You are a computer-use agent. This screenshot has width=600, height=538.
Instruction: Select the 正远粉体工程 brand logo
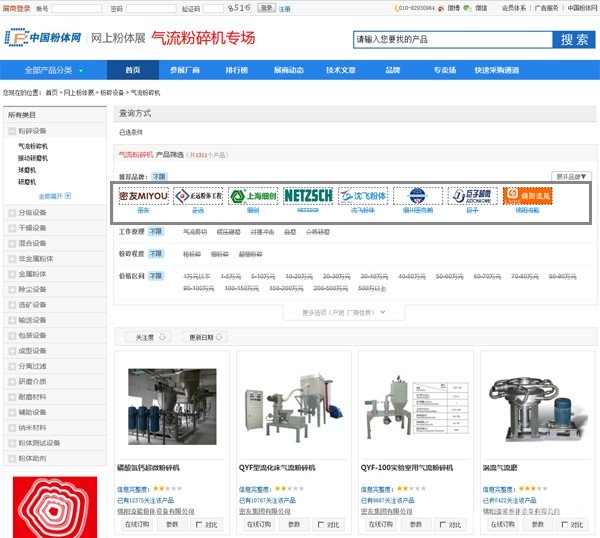[x=198, y=195]
